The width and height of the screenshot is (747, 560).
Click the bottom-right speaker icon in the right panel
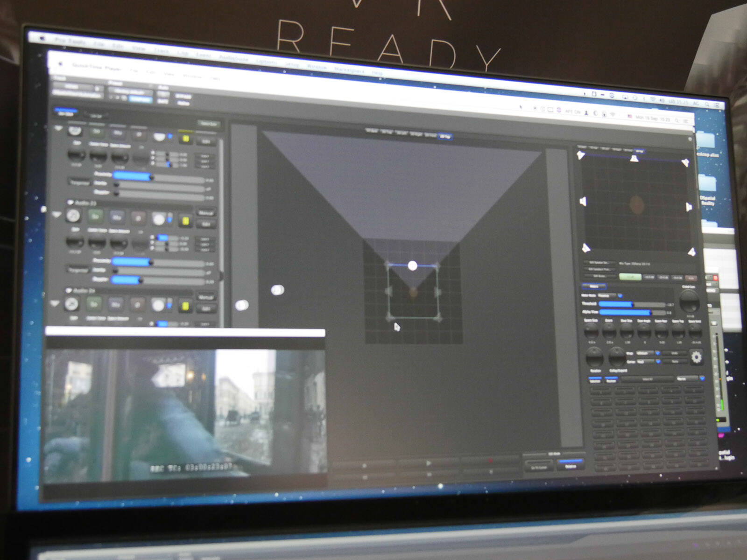tap(691, 252)
